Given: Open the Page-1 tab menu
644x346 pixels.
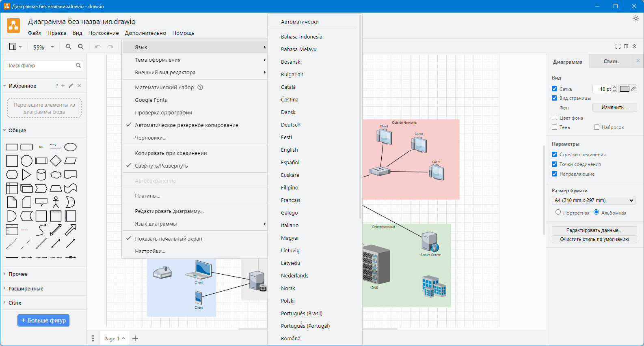Looking at the screenshot, I should point(115,338).
